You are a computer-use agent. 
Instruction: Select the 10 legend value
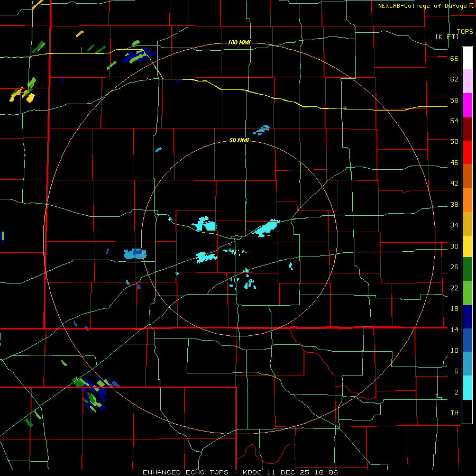tap(454, 351)
